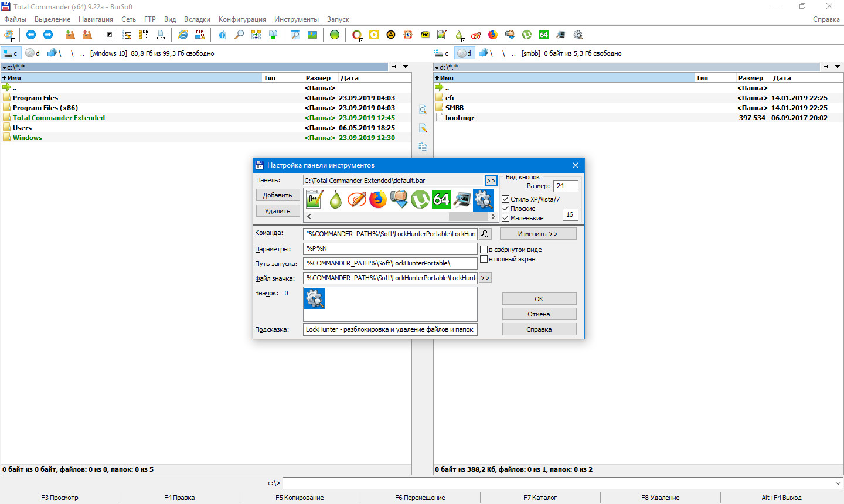Click the search icon on the panel divider
This screenshot has width=844, height=504.
(x=423, y=110)
